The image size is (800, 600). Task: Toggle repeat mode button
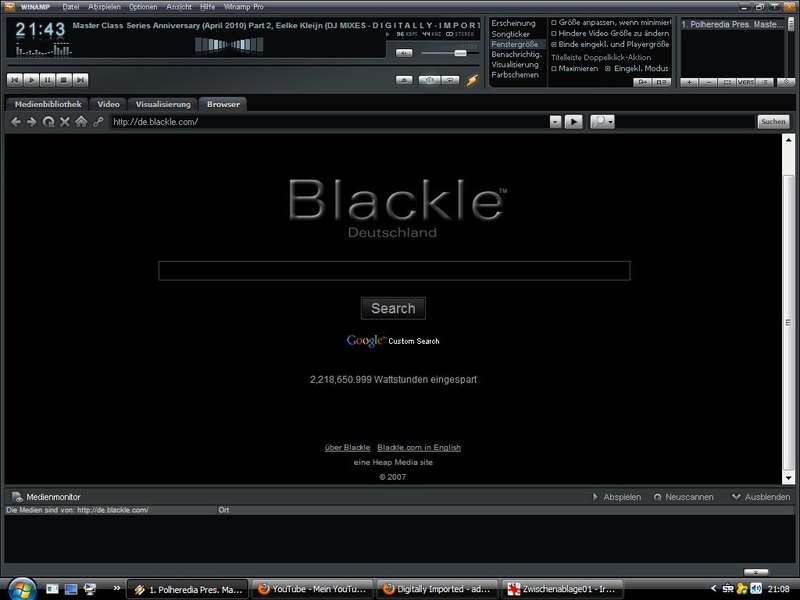(x=450, y=80)
